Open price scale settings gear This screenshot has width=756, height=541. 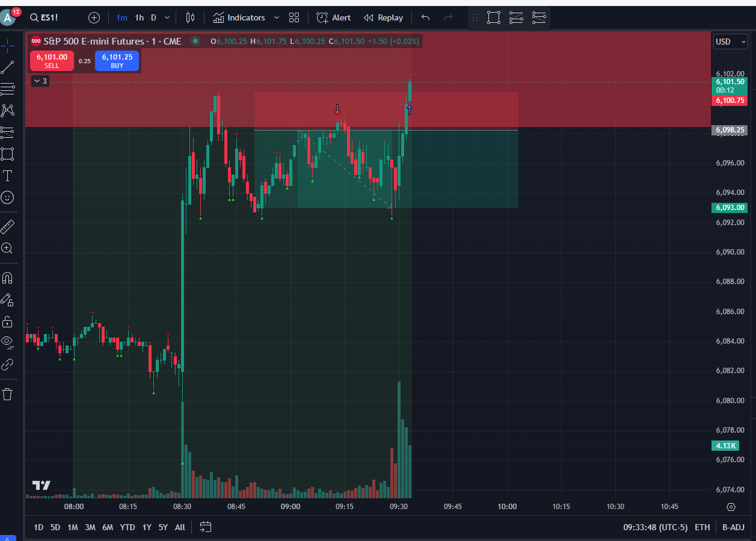(x=731, y=507)
